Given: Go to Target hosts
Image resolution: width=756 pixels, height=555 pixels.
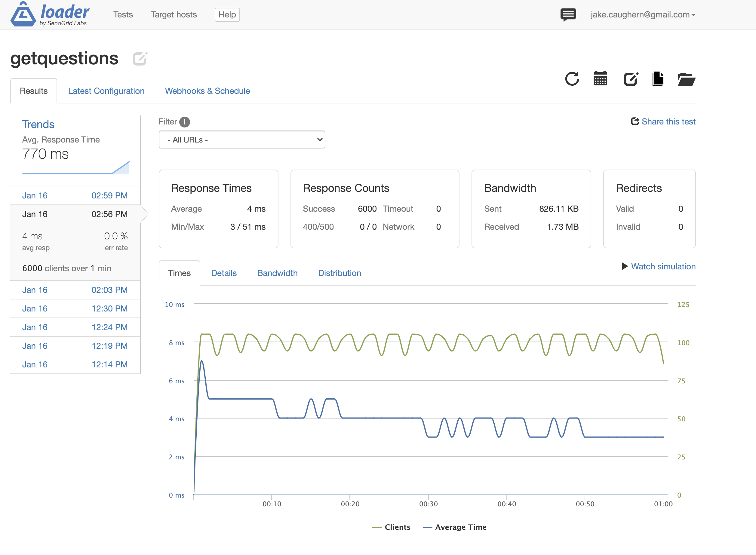Looking at the screenshot, I should tap(174, 14).
